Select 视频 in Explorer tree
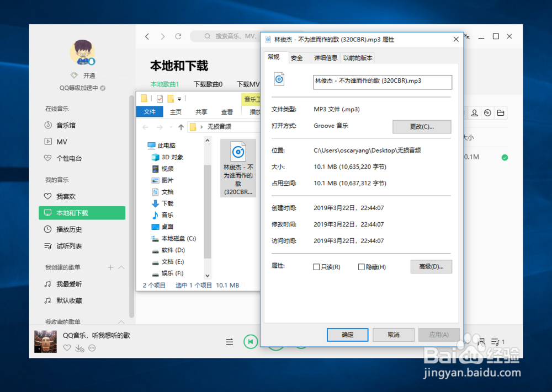The height and width of the screenshot is (392, 552). tap(163, 169)
